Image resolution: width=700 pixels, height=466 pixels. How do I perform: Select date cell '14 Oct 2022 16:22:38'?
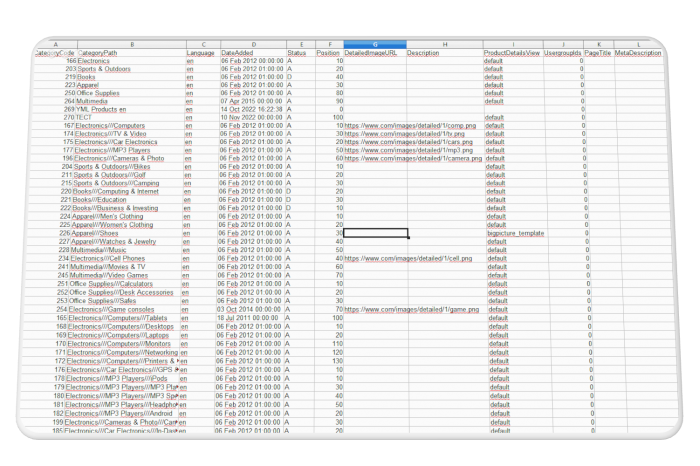pos(251,109)
